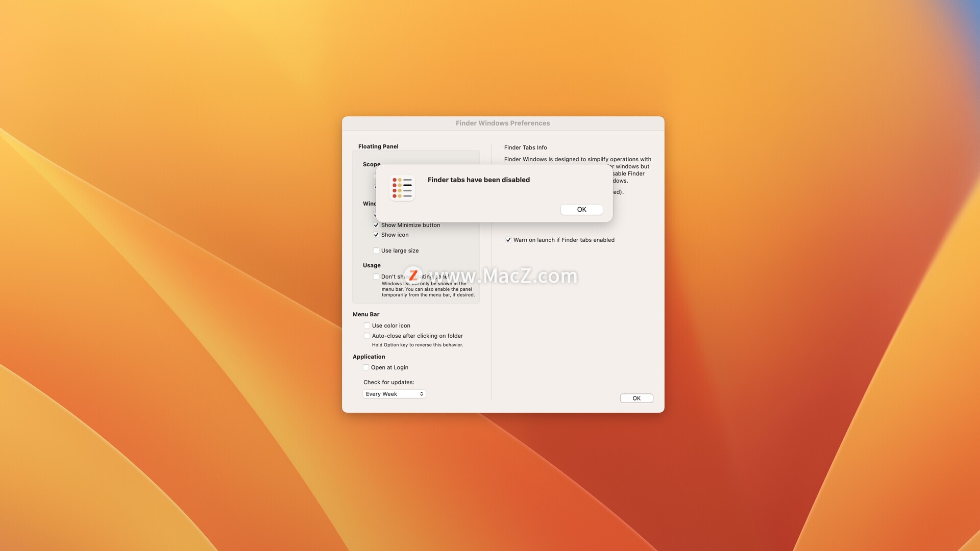Click OK in the Finder tabs disabled alert
Screen dimensions: 980x551
click(x=581, y=210)
